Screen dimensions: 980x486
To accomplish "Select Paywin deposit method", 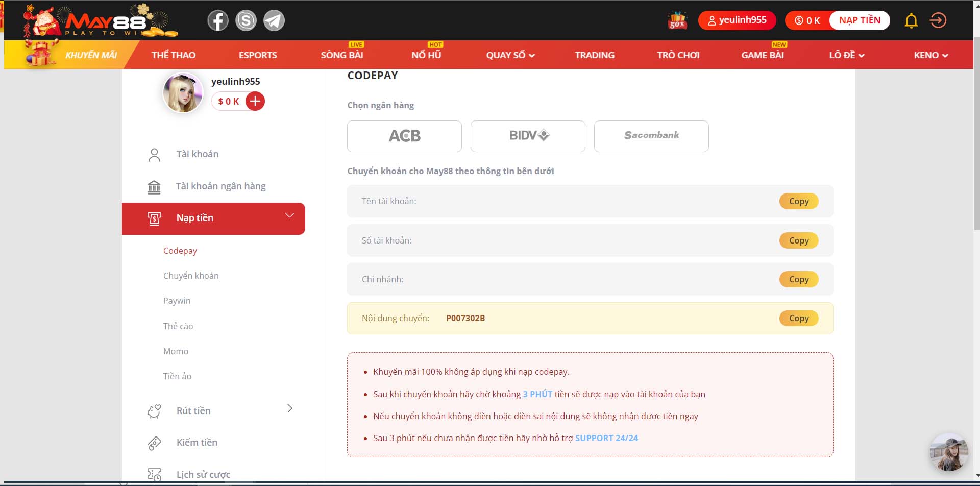I will click(177, 301).
